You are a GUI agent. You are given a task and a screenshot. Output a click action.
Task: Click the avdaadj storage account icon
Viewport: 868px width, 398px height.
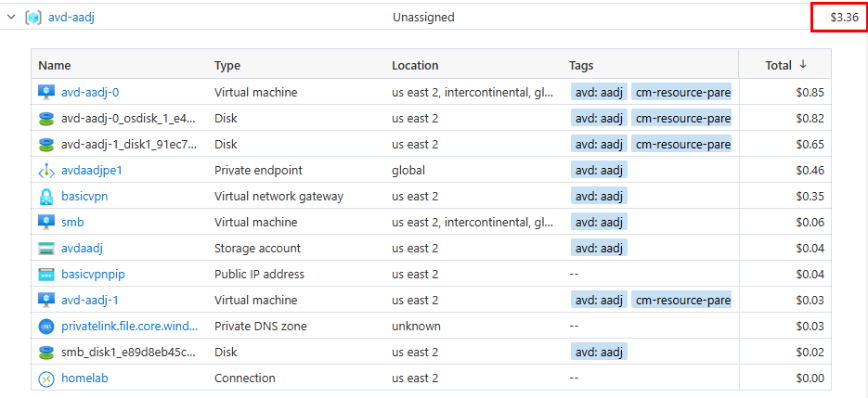coord(46,248)
